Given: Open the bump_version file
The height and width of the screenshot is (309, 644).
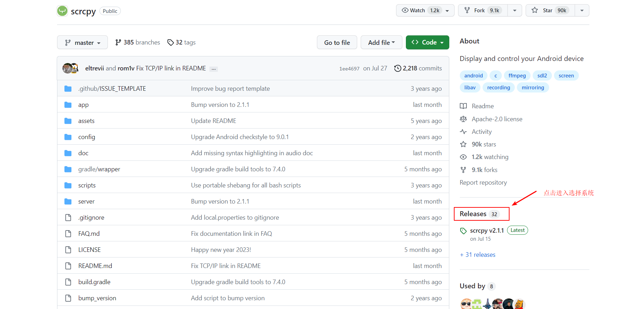Looking at the screenshot, I should [97, 298].
